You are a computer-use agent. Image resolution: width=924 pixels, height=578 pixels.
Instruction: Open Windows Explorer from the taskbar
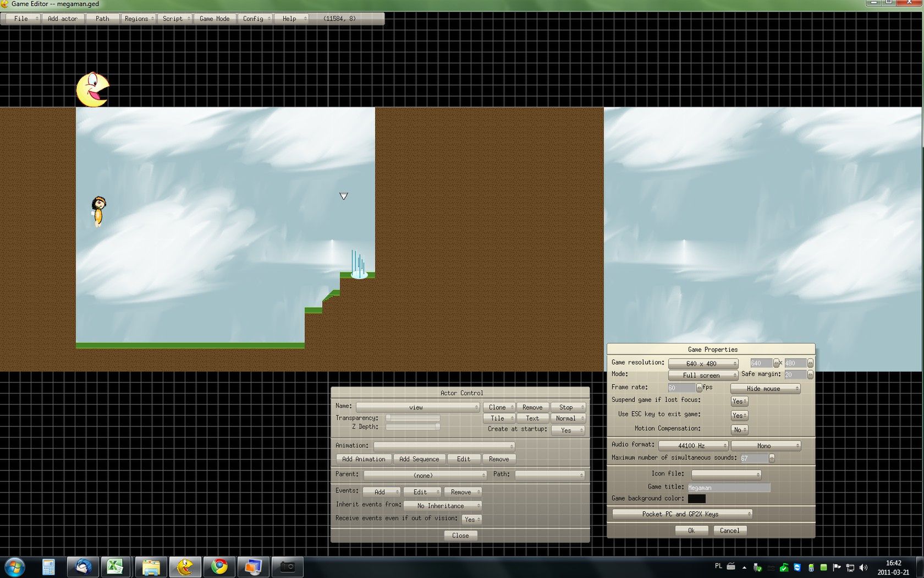[151, 567]
